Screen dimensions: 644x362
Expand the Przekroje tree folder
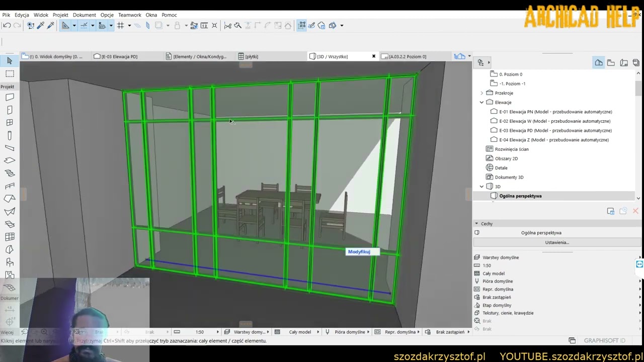(x=481, y=93)
